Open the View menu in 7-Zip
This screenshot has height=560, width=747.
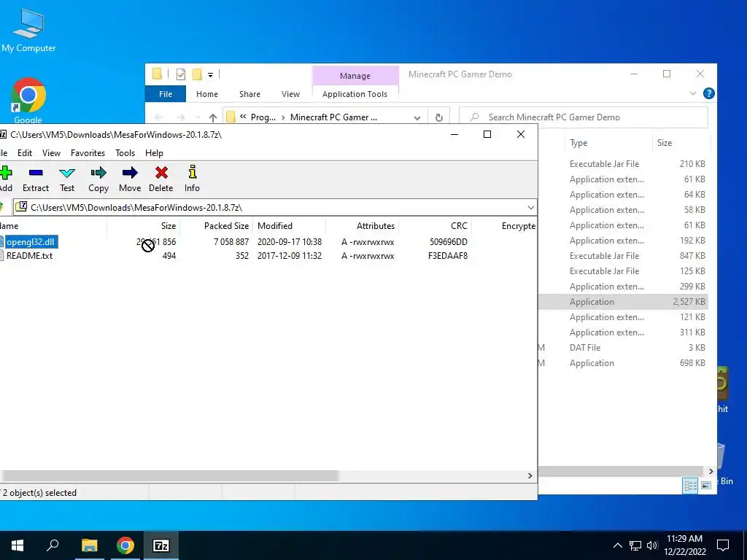52,153
